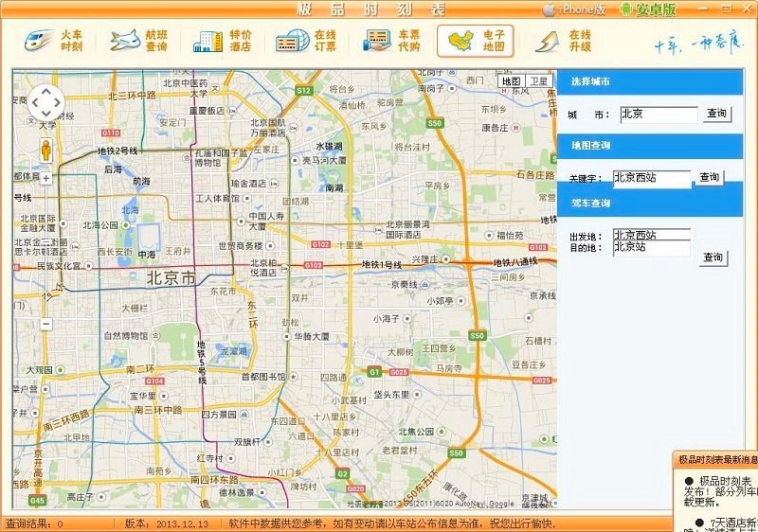The width and height of the screenshot is (758, 532).
Task: Click 查询 button next to city field
Action: pyautogui.click(x=716, y=114)
